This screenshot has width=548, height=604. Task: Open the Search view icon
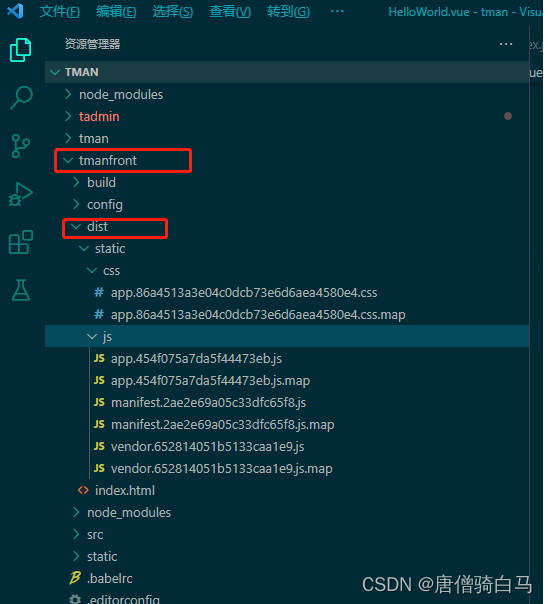(21, 98)
